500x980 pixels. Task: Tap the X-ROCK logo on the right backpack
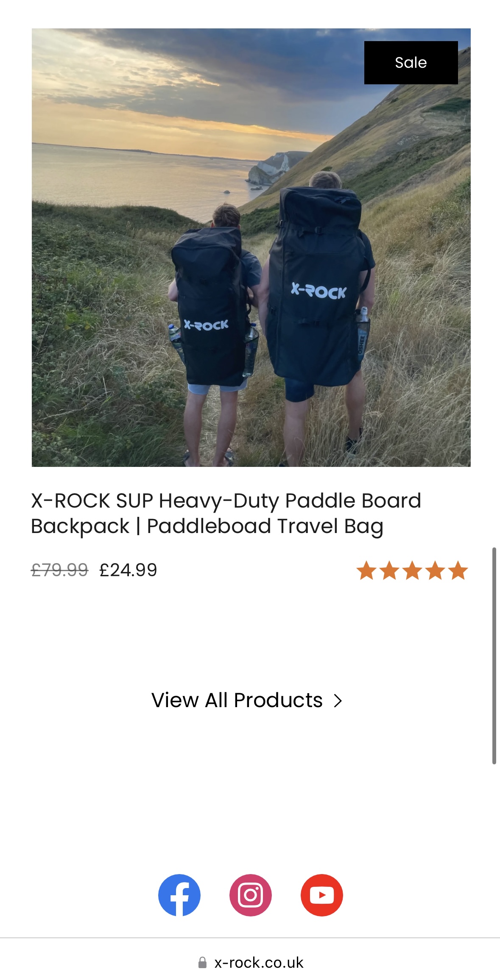tap(318, 291)
